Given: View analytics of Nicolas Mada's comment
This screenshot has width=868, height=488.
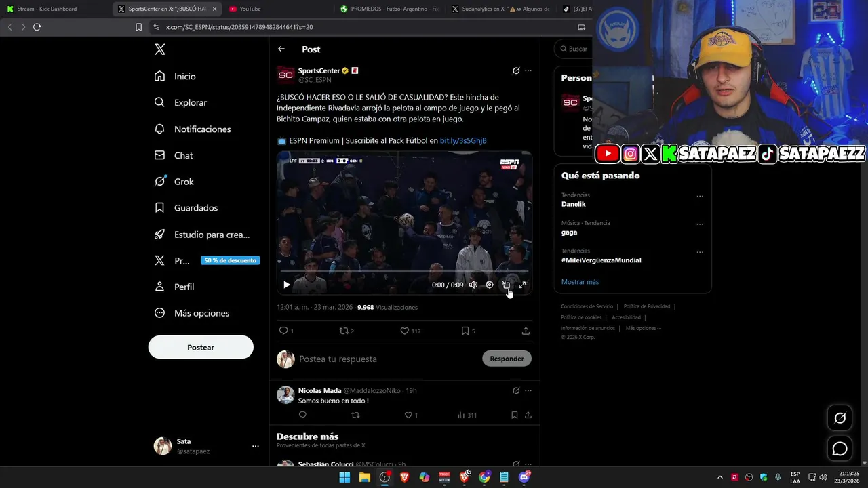Looking at the screenshot, I should 467,415.
